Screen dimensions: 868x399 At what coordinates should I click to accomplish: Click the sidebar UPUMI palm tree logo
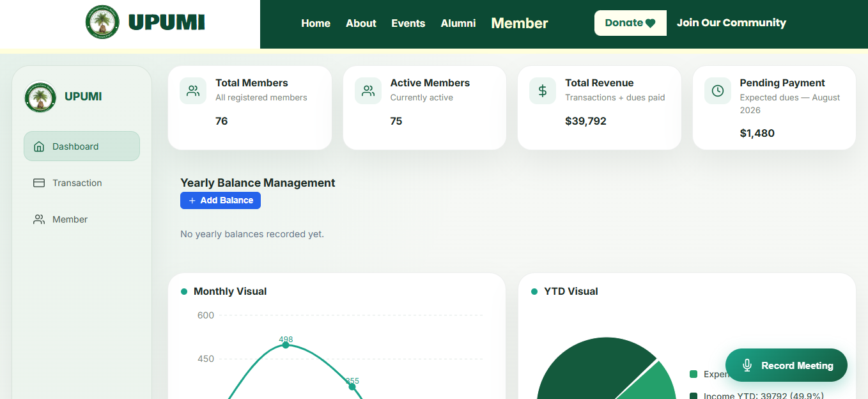point(40,97)
